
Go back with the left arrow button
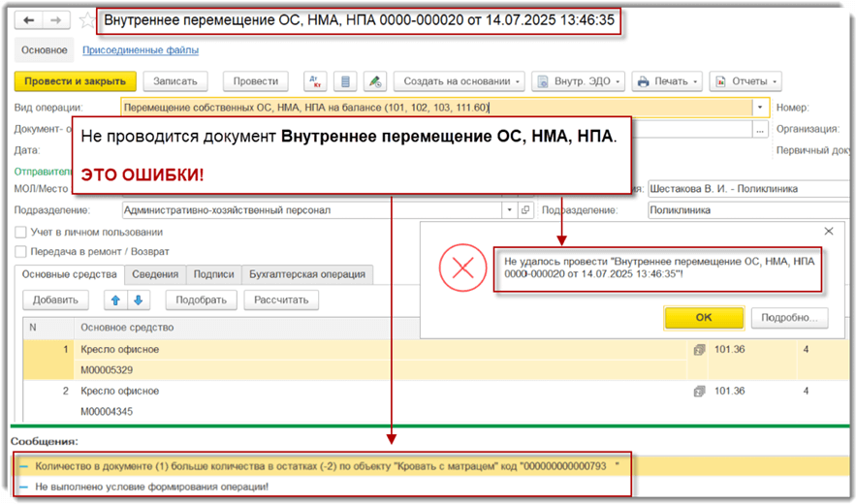29,20
